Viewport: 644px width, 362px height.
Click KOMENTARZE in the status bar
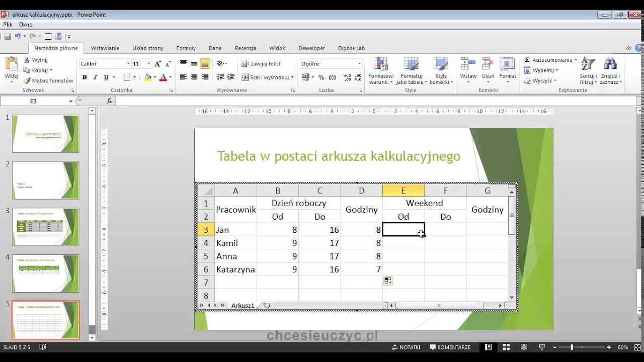coord(450,347)
